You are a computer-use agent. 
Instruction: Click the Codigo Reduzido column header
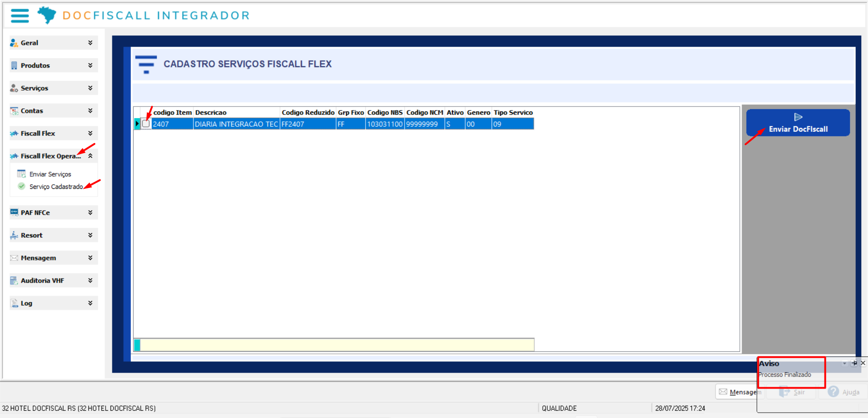[x=308, y=112]
